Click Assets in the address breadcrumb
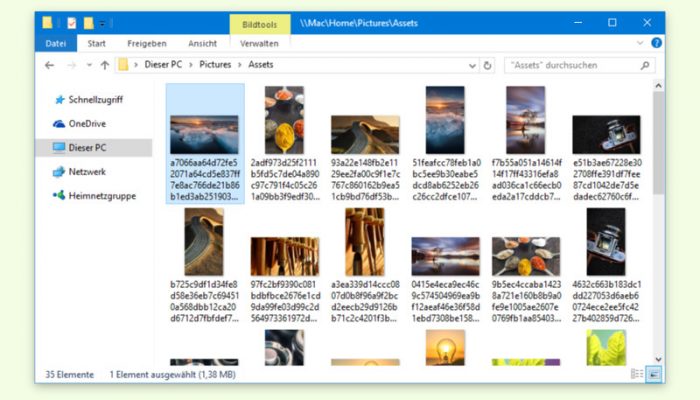The width and height of the screenshot is (700, 400). coord(261,65)
